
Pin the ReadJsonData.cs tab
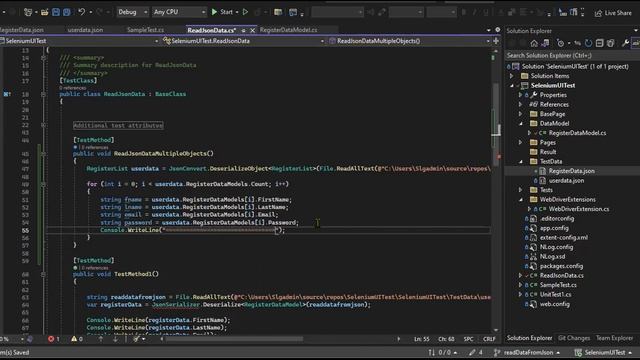[243, 30]
